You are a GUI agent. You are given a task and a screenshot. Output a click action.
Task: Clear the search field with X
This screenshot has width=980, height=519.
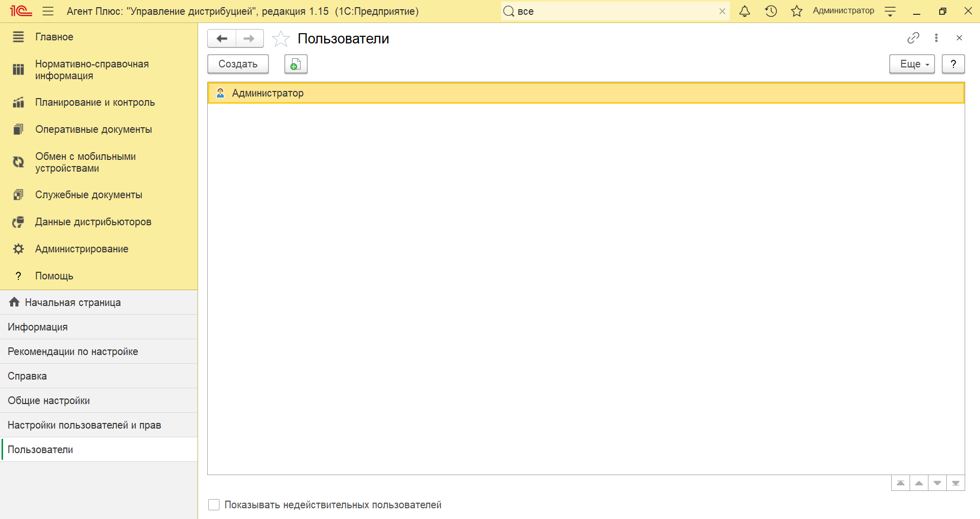pyautogui.click(x=722, y=11)
